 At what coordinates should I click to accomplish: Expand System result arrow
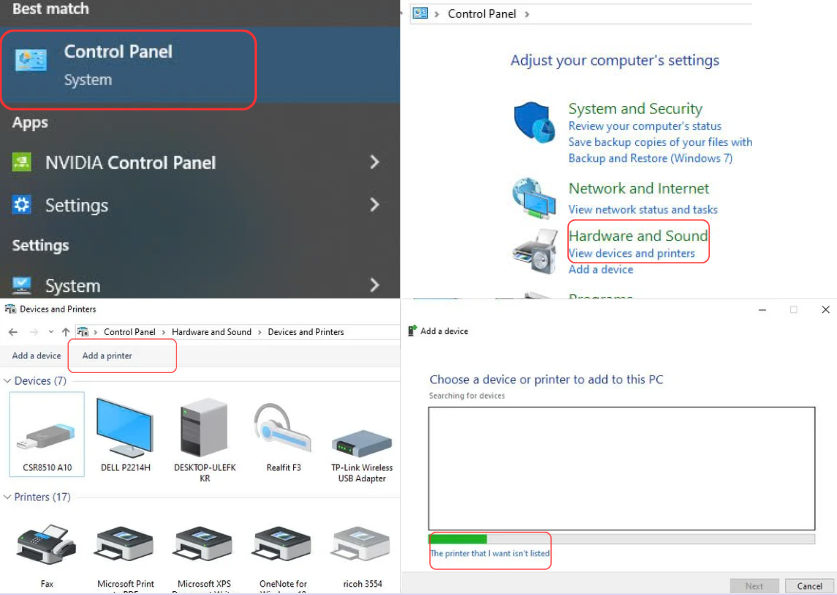(x=375, y=285)
